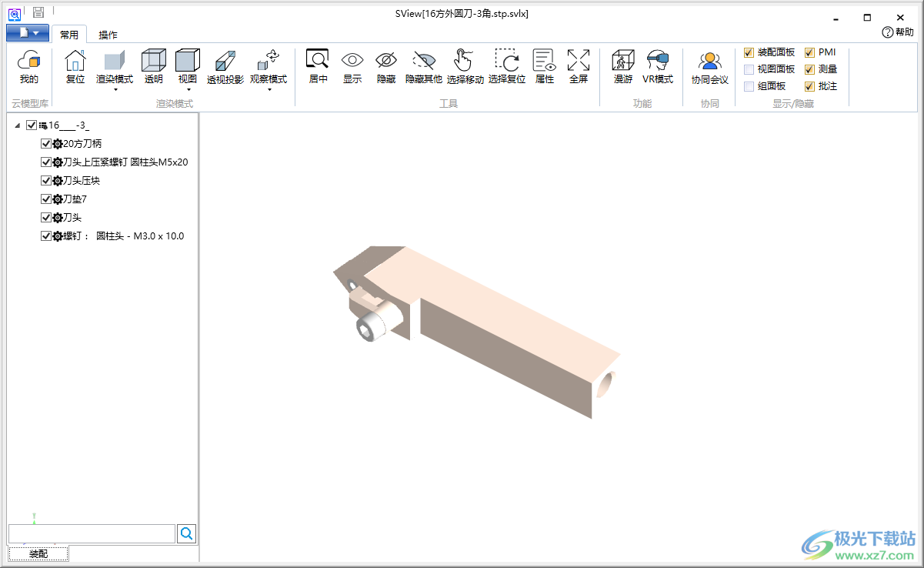Enter 全屏 fullscreen mode
Screen dimensions: 924x568
click(578, 62)
